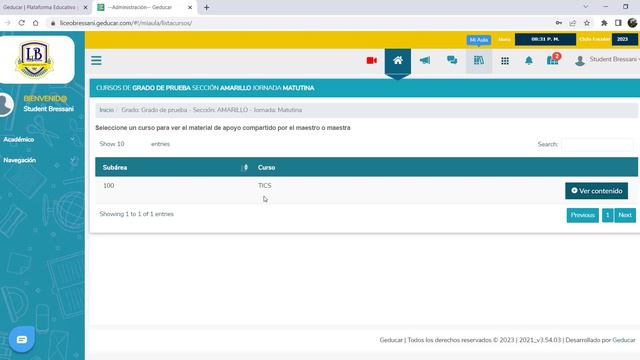640x360 pixels.
Task: Reload the page
Action: pos(21,23)
